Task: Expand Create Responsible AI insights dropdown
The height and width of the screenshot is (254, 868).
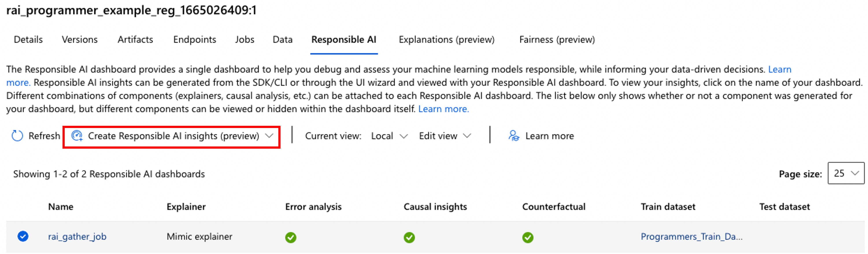Action: coord(269,136)
